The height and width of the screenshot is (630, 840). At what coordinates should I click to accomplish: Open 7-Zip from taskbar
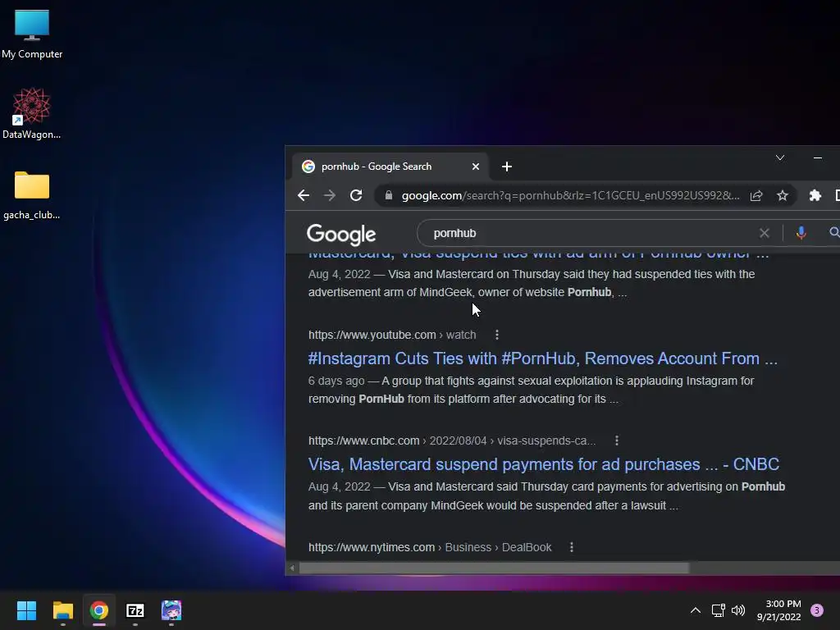pos(135,610)
